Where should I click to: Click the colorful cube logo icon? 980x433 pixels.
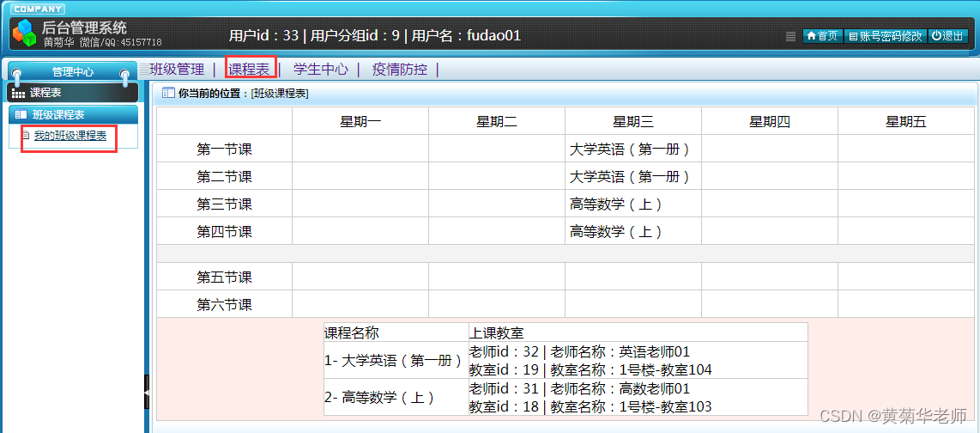pos(24,33)
